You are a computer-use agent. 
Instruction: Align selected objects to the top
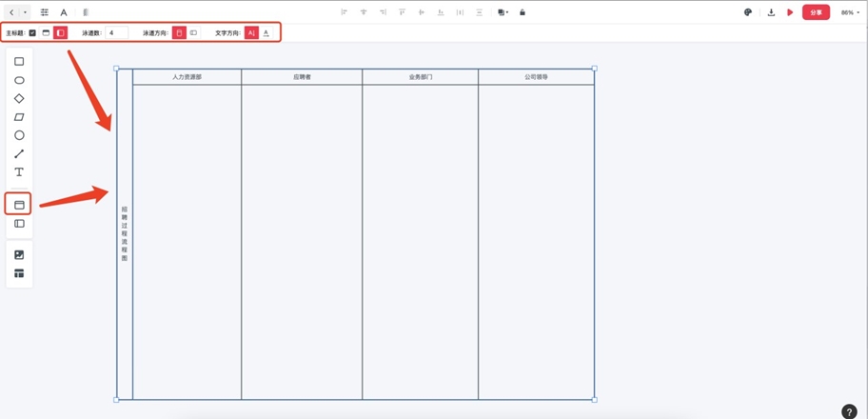click(402, 12)
